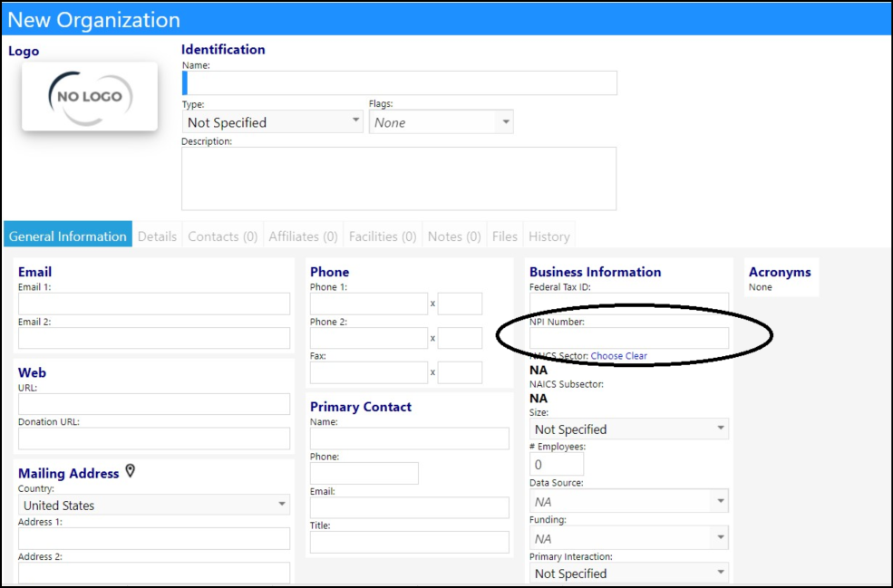Click the Address 2 input field
Screen dimensions: 893x588
coord(154,573)
